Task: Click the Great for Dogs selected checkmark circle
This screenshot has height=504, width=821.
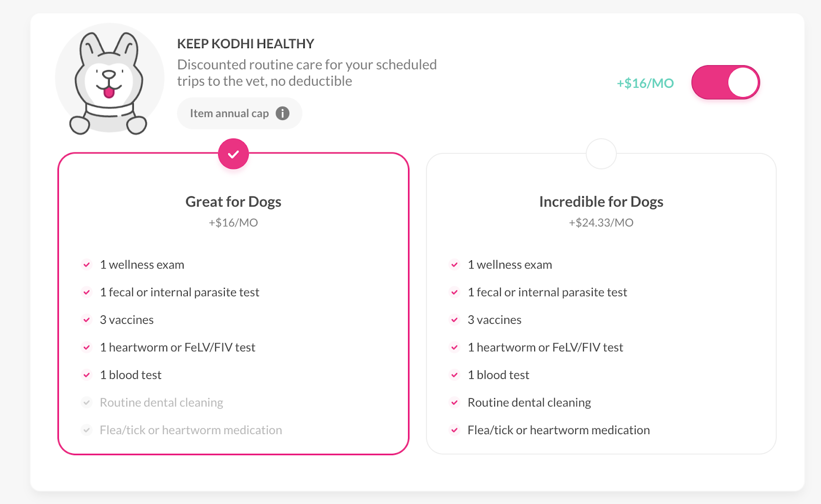Action: click(x=233, y=154)
